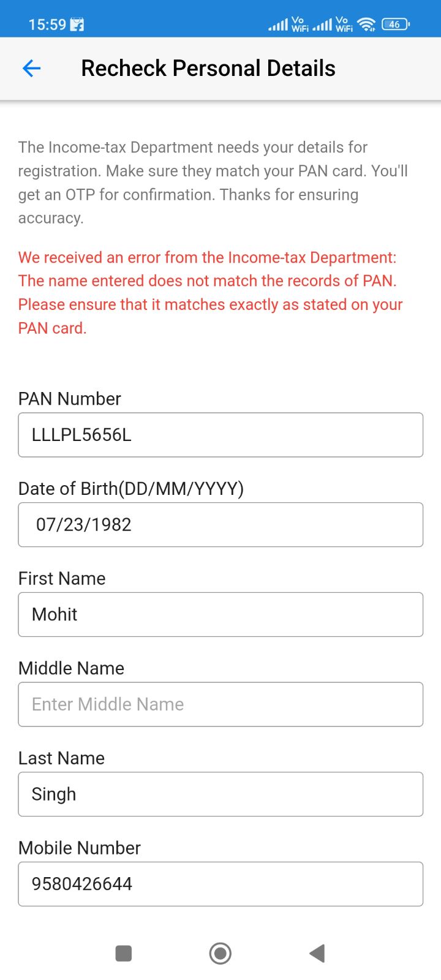Select the Last Name field showing Singh
This screenshot has height=980, width=441.
[x=221, y=794]
